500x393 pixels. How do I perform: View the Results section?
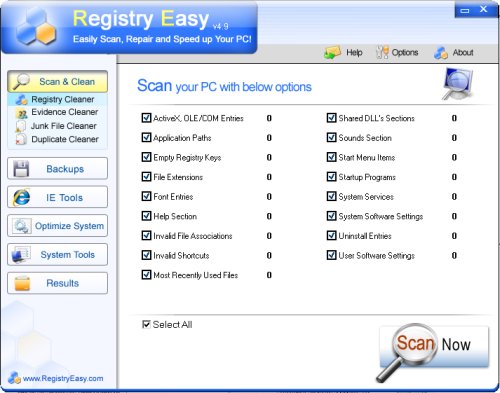(x=57, y=283)
